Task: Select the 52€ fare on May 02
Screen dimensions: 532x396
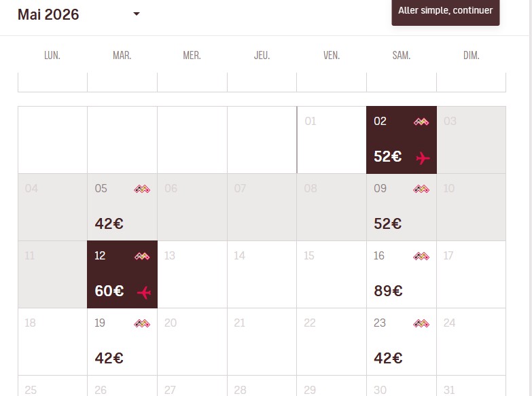Action: [388, 157]
